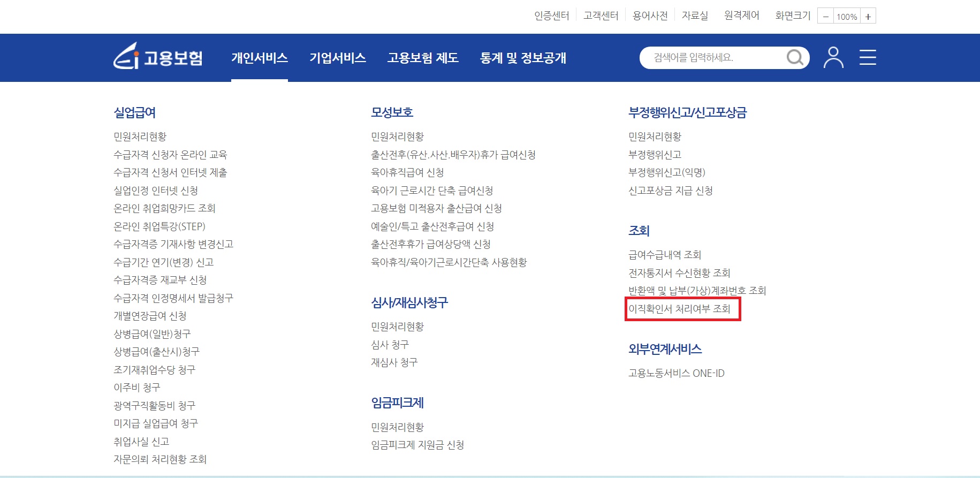The width and height of the screenshot is (980, 478).
Task: Increase screen size with plus button
Action: (868, 17)
